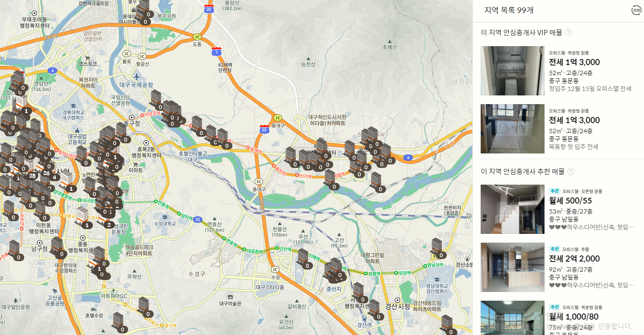
Task: Open thumbnail of 전세 2억 2,000 listing
Action: click(x=512, y=267)
